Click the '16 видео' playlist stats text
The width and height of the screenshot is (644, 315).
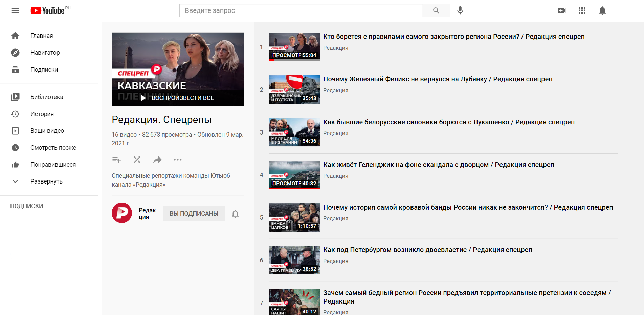(124, 135)
